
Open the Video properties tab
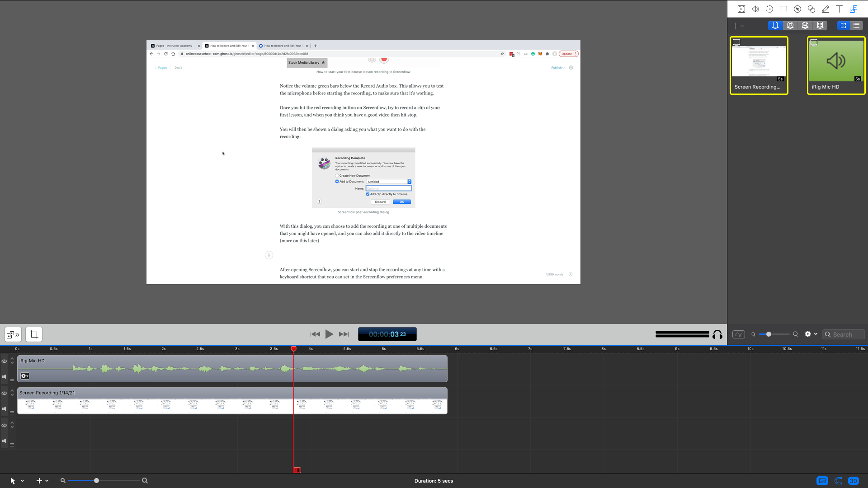[741, 9]
